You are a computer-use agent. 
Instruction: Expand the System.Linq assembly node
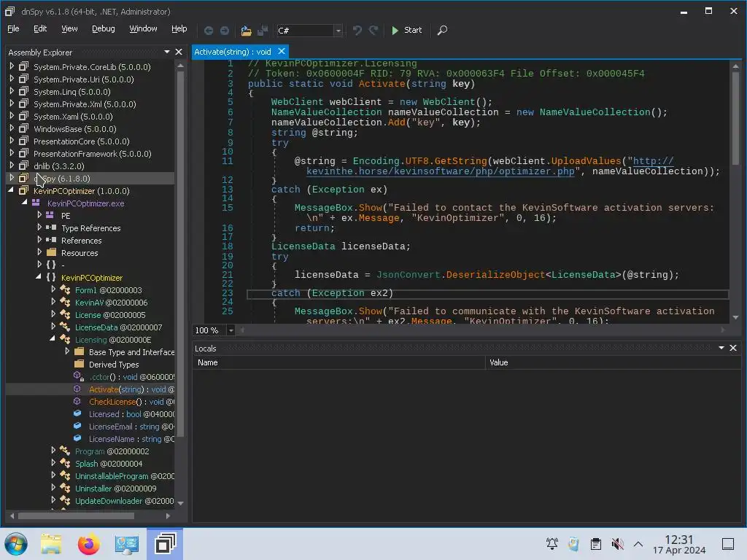(12, 91)
